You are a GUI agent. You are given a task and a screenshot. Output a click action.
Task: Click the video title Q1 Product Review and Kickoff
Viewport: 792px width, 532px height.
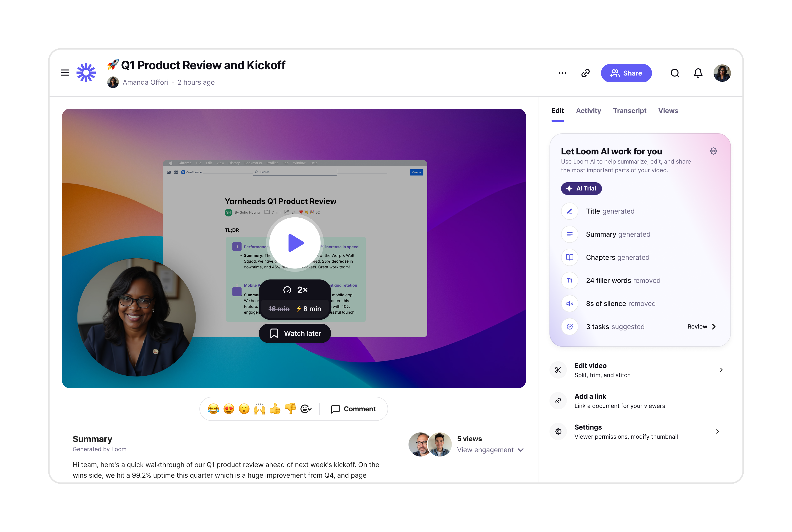click(203, 65)
